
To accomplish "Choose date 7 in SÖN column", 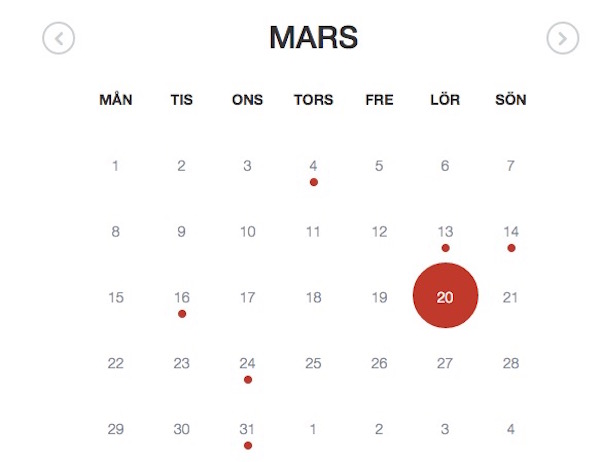I will 511,166.
